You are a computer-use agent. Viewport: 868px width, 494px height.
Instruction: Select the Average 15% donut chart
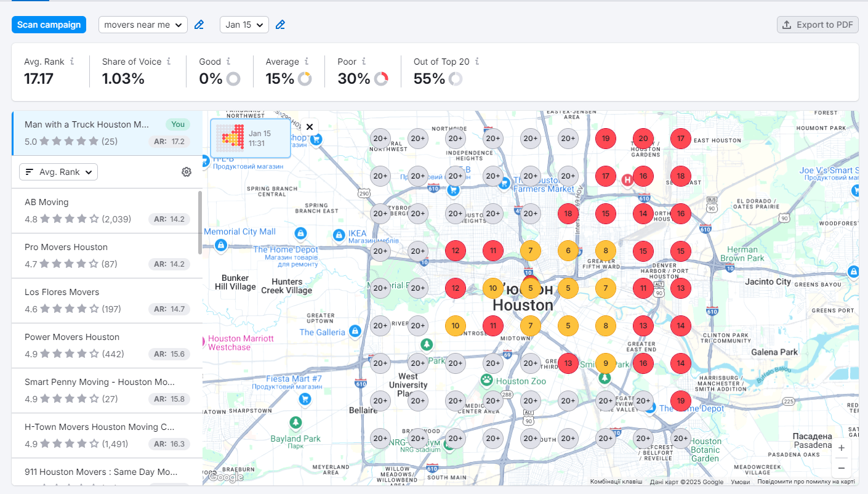[x=305, y=79]
